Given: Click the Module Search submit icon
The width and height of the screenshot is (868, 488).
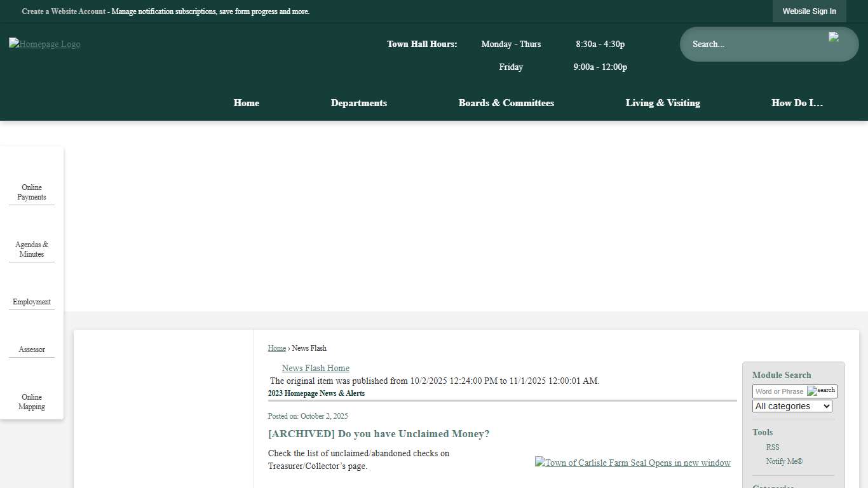Looking at the screenshot, I should (822, 391).
